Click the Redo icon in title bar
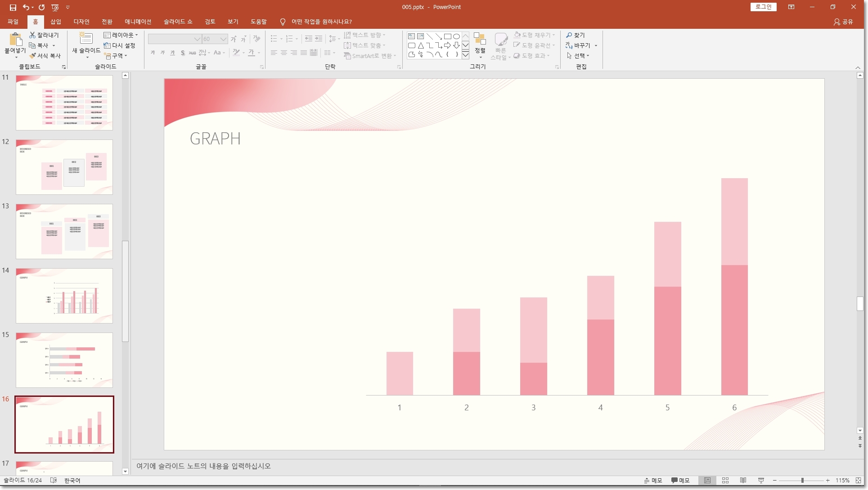Viewport: 868px width, 490px height. [41, 7]
